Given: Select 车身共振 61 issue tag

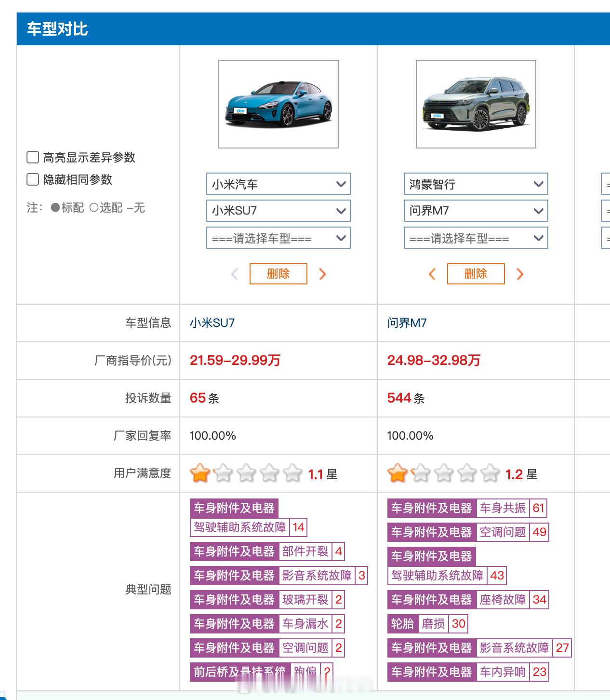Looking at the screenshot, I should pyautogui.click(x=467, y=508).
